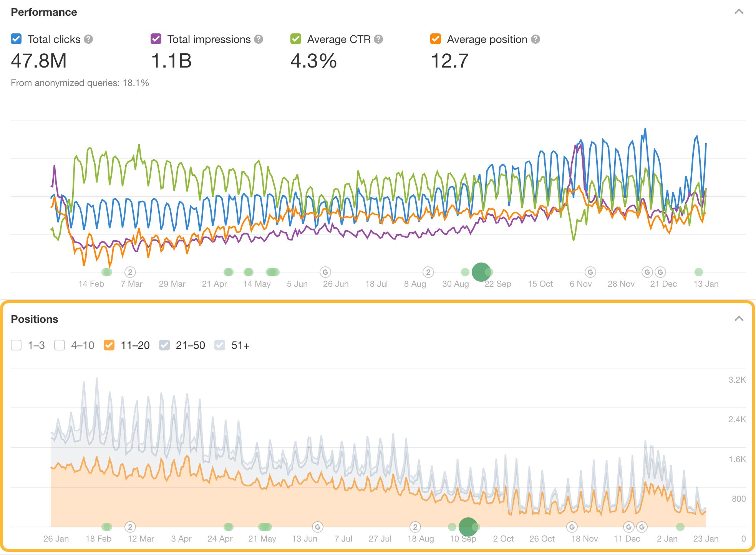
Task: Enable the 4–10 positions checkbox
Action: (60, 345)
